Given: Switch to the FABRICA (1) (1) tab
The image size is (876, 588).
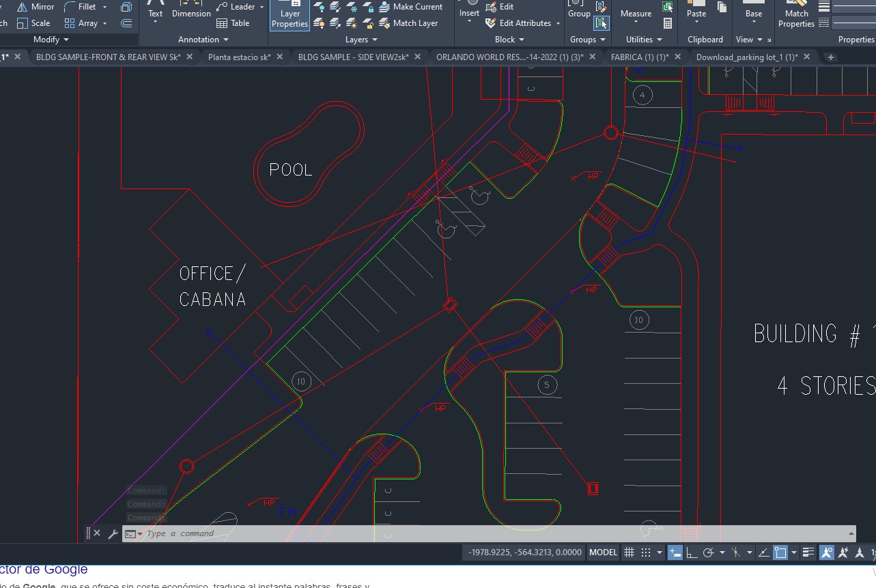Looking at the screenshot, I should pyautogui.click(x=639, y=57).
